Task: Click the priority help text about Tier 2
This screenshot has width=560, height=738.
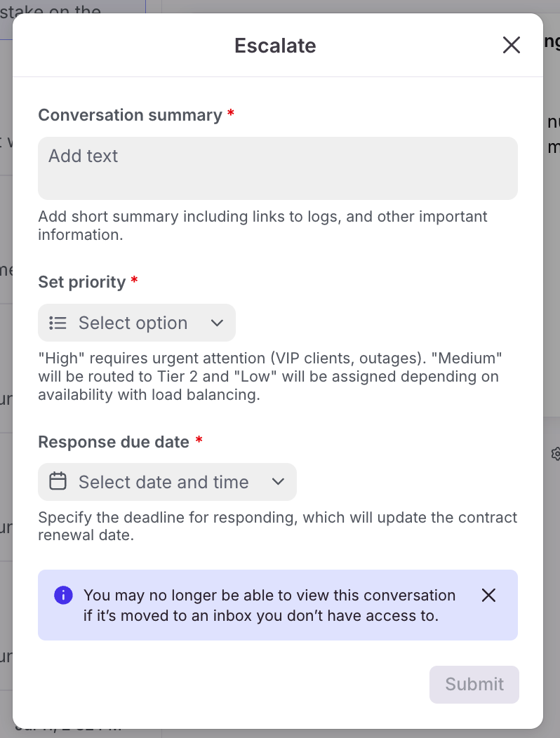Action: [270, 377]
